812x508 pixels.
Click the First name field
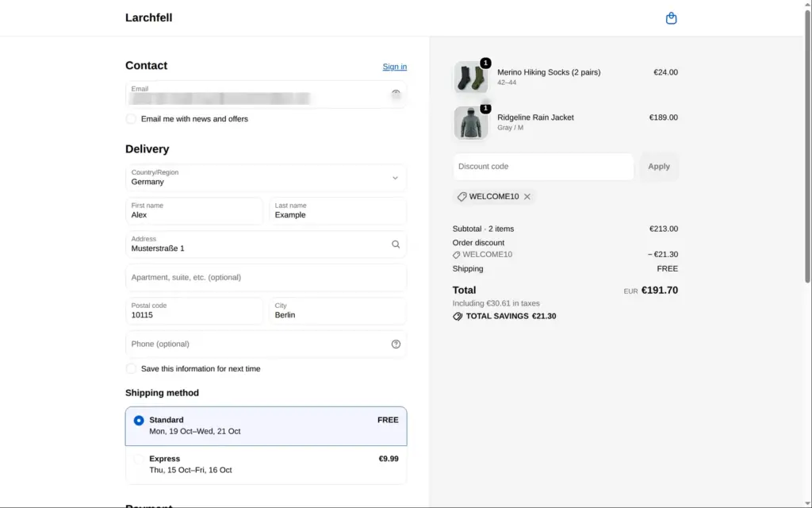pyautogui.click(x=194, y=211)
